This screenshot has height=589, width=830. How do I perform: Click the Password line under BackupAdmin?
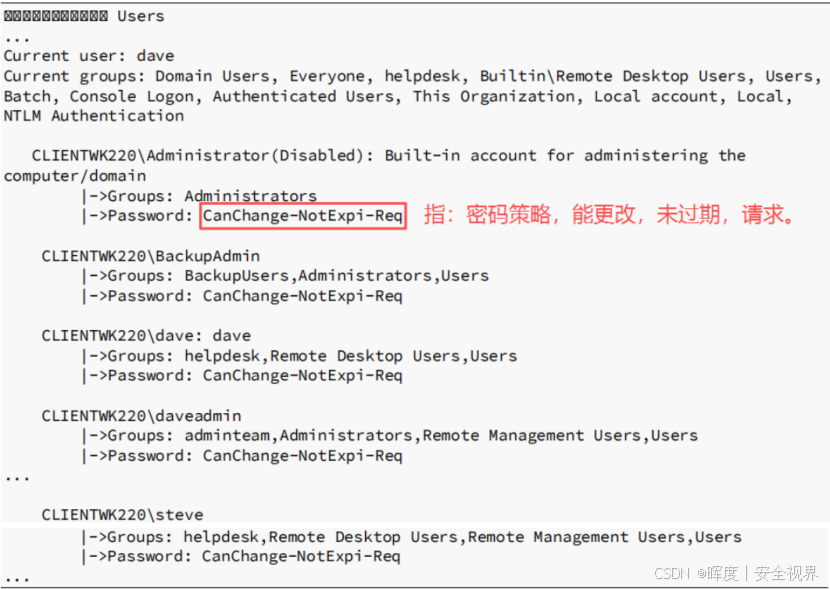(x=242, y=296)
